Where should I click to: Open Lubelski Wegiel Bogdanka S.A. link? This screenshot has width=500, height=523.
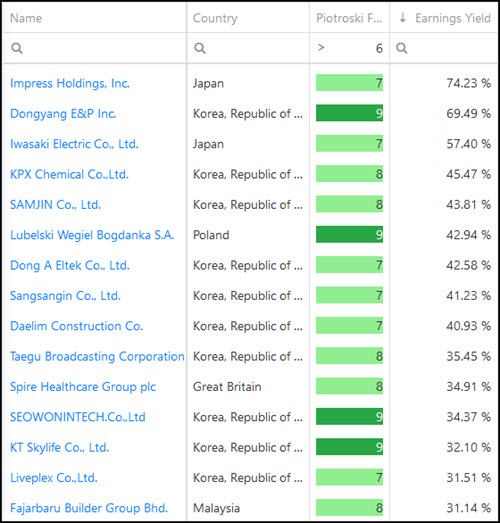tap(92, 235)
